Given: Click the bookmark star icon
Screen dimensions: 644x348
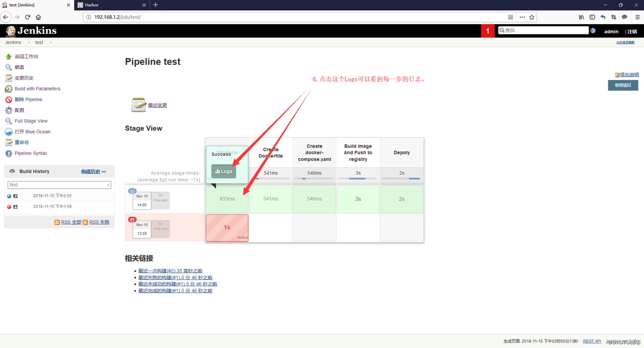Looking at the screenshot, I should click(x=532, y=17).
